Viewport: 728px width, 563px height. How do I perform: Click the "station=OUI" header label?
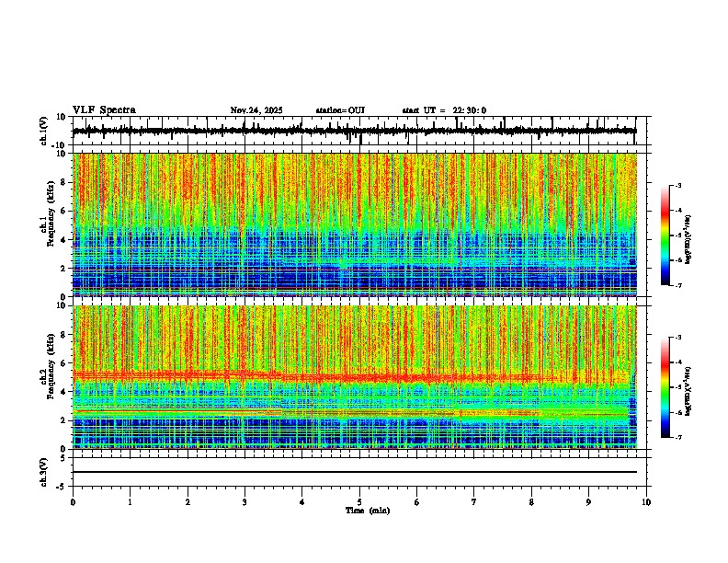pos(340,110)
